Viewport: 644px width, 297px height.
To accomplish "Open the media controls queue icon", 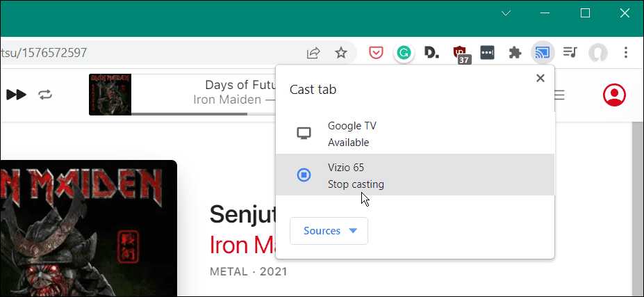I will point(570,52).
